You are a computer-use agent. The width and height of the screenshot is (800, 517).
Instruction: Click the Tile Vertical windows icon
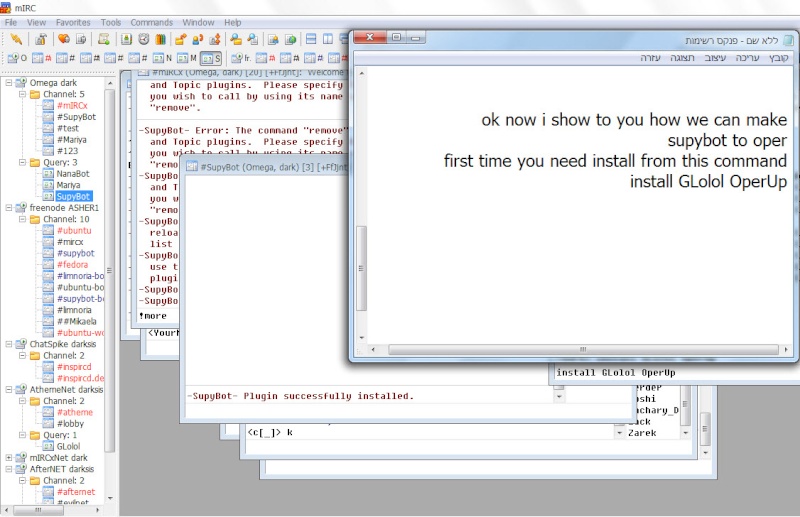pos(328,39)
